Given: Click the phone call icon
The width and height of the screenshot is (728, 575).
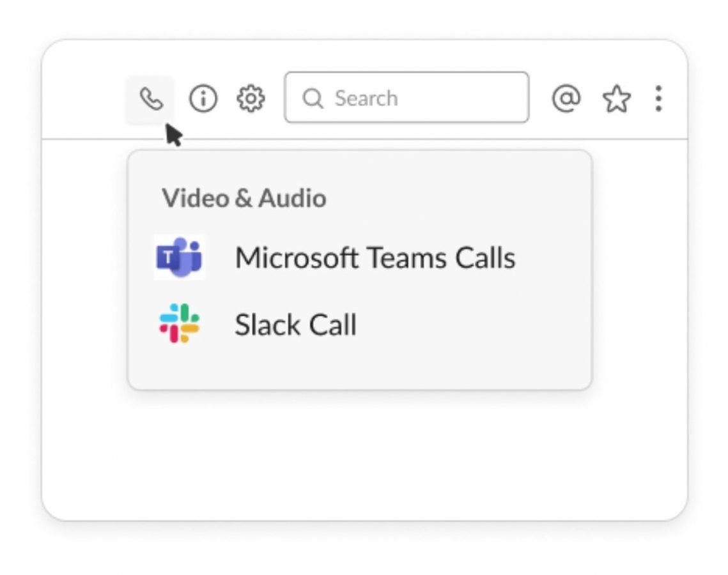Looking at the screenshot, I should click(151, 99).
